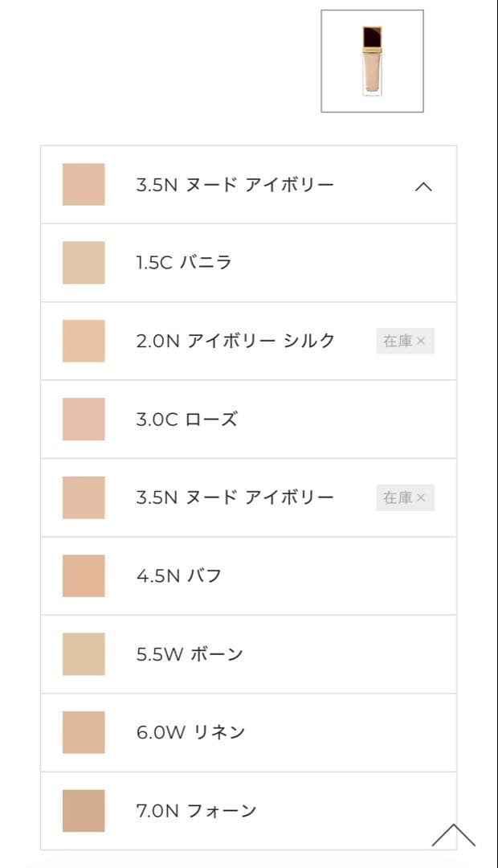Pick the 6.0W リネン shade
The height and width of the screenshot is (868, 498).
click(190, 732)
